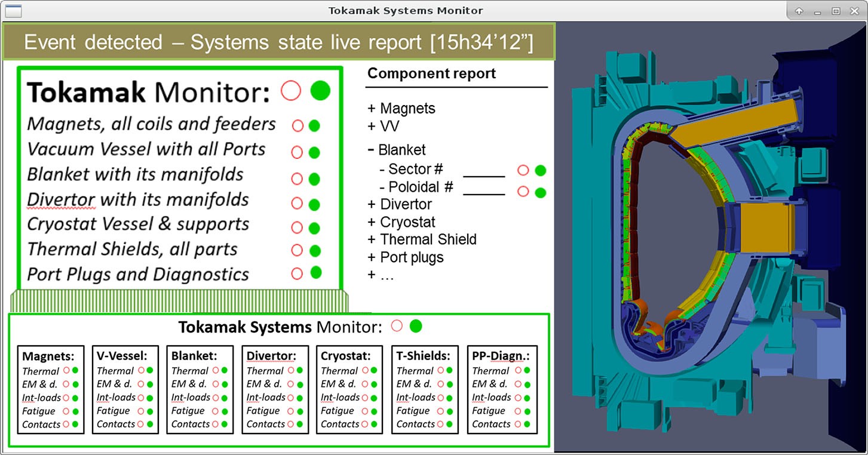Click Divertor Contacts red ring

[290, 424]
